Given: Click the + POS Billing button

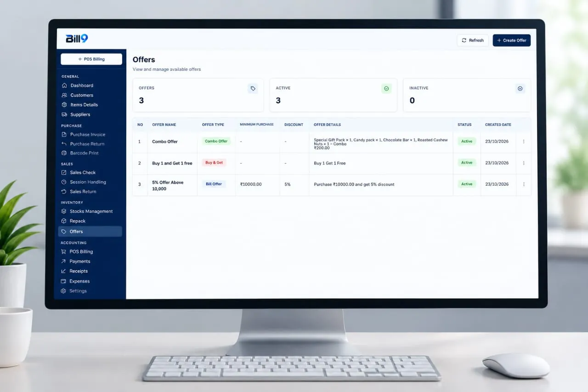Looking at the screenshot, I should 91,59.
